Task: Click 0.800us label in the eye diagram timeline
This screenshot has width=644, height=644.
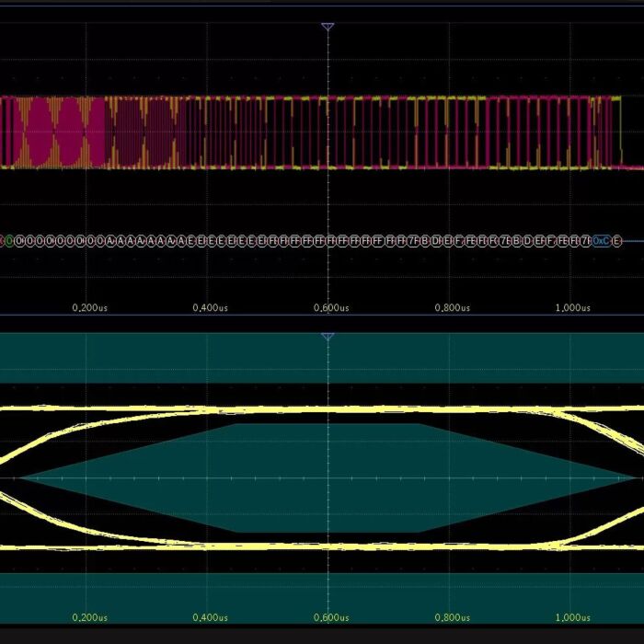Action: pos(453,617)
